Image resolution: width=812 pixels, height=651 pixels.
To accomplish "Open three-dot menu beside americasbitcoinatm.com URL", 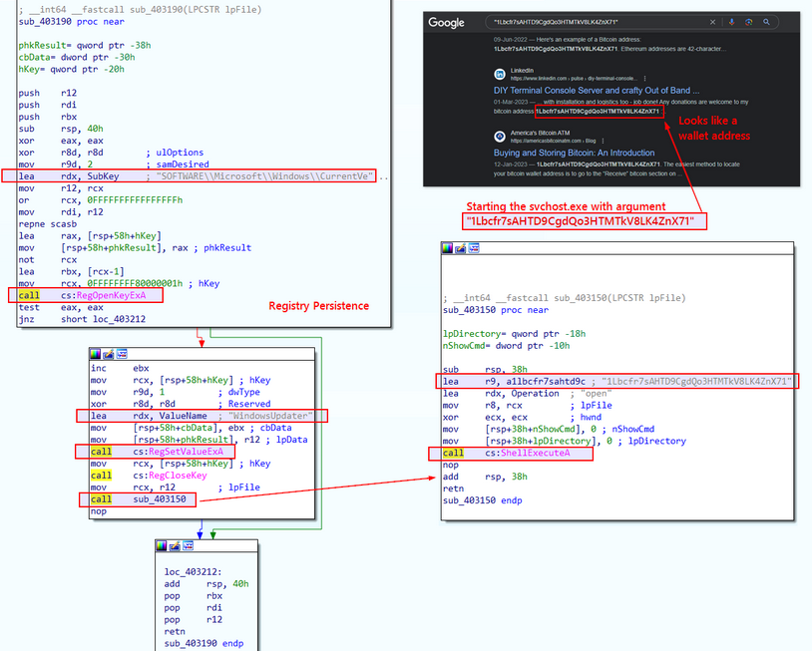I will [x=604, y=141].
